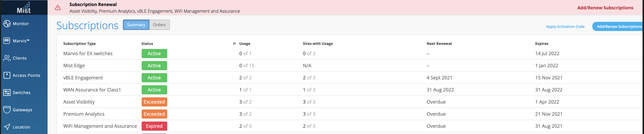This screenshot has width=644, height=134.
Task: Switch to the Orders tab
Action: 159,25
